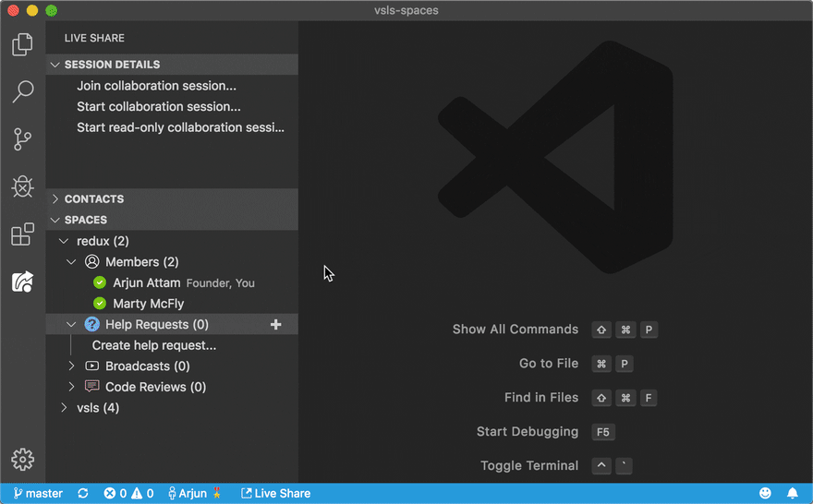Collapse the Session Details section

(x=55, y=65)
